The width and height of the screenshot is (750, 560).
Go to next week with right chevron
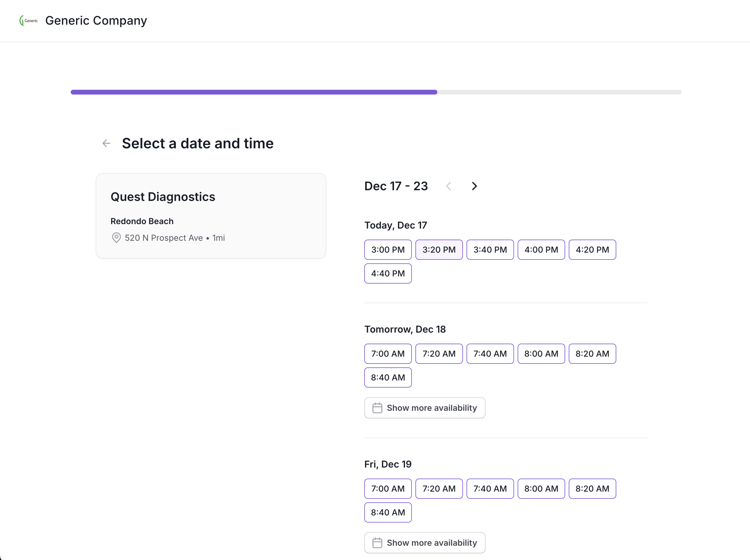point(474,186)
